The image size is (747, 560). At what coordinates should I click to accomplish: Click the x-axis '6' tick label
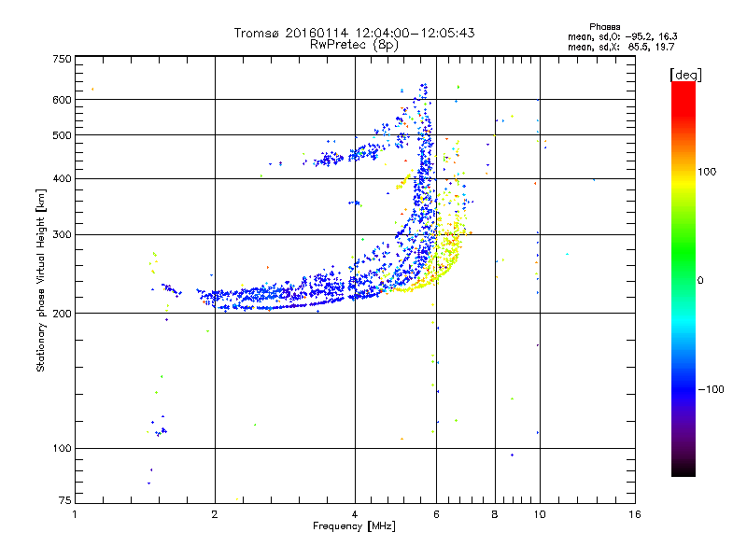point(436,514)
